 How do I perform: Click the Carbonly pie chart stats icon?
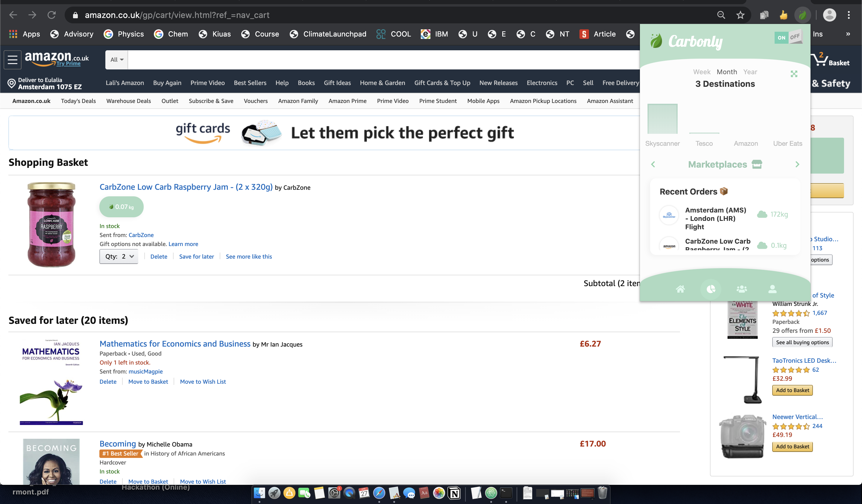pyautogui.click(x=711, y=289)
